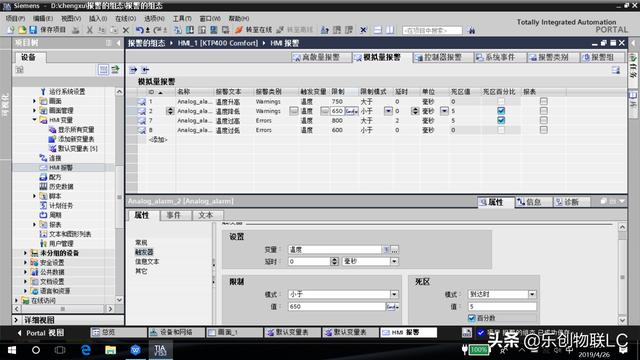Click Portal 视图 button at bottom left
This screenshot has height=360, width=640.
click(x=41, y=333)
